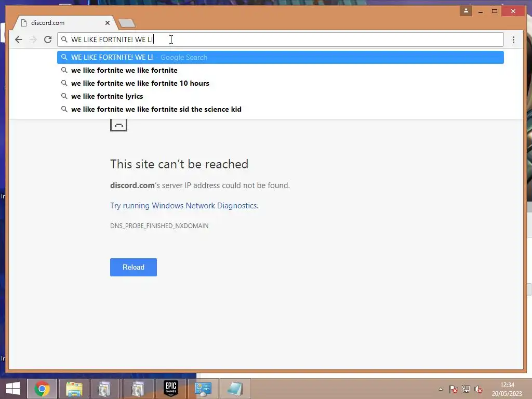This screenshot has width=532, height=399.
Task: Open the Control Panel taskbar icon
Action: click(203, 389)
